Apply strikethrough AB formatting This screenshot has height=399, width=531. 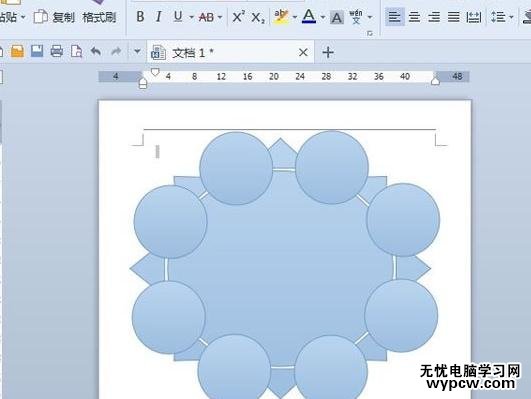click(206, 17)
